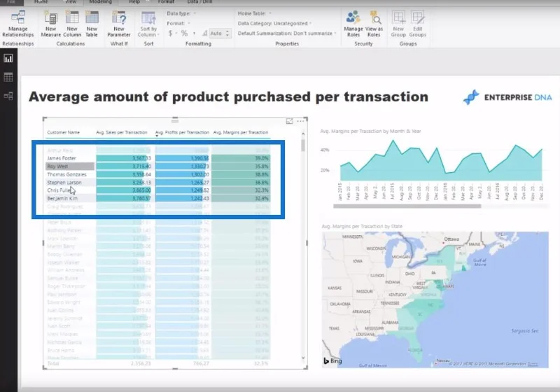
Task: Sort by Customer Name column header
Action: (63, 132)
